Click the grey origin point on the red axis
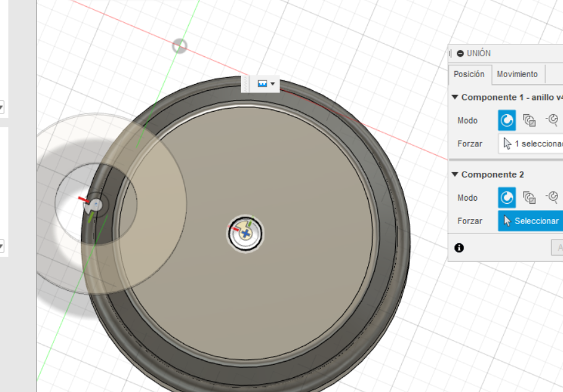This screenshot has height=392, width=563. (180, 46)
